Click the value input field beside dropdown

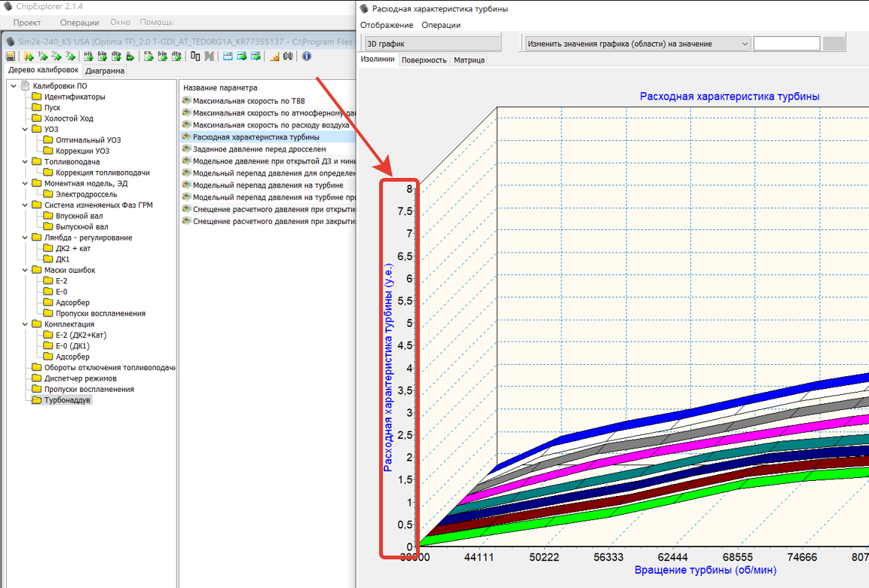pyautogui.click(x=786, y=44)
